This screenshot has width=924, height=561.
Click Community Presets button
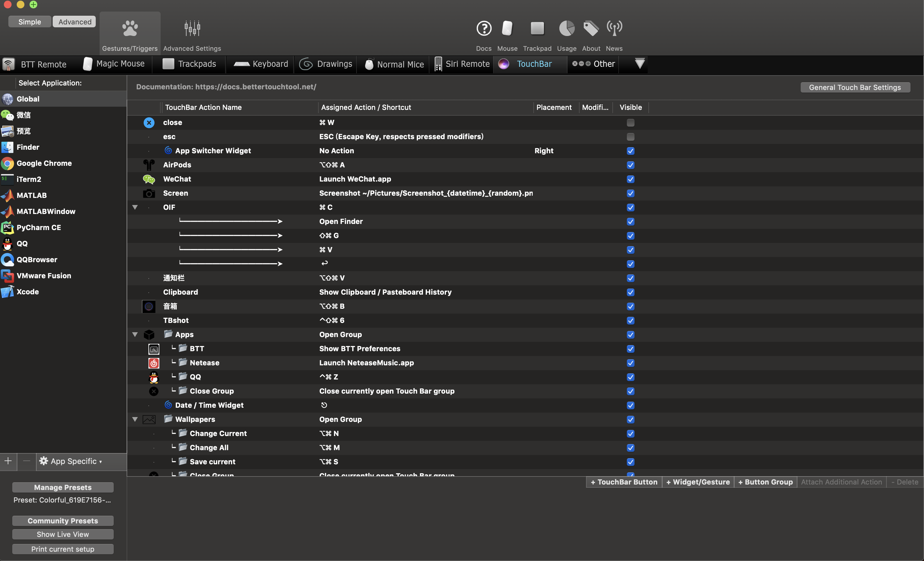(63, 521)
